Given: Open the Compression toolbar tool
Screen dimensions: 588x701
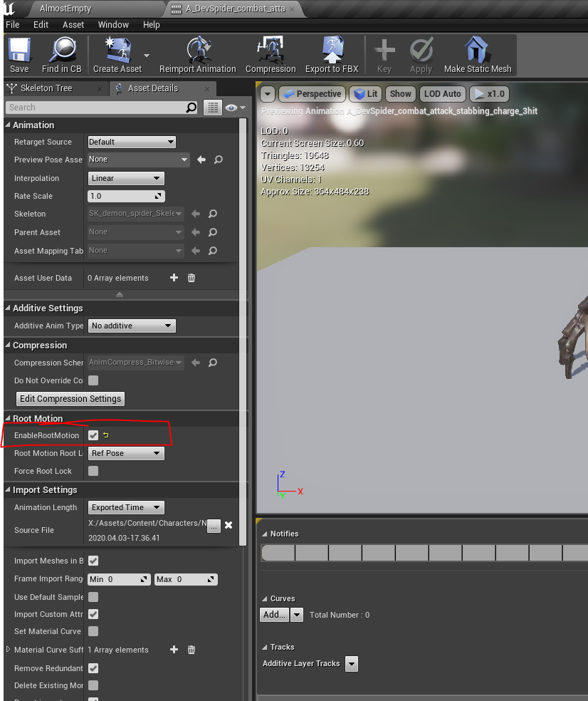Looking at the screenshot, I should point(271,51).
